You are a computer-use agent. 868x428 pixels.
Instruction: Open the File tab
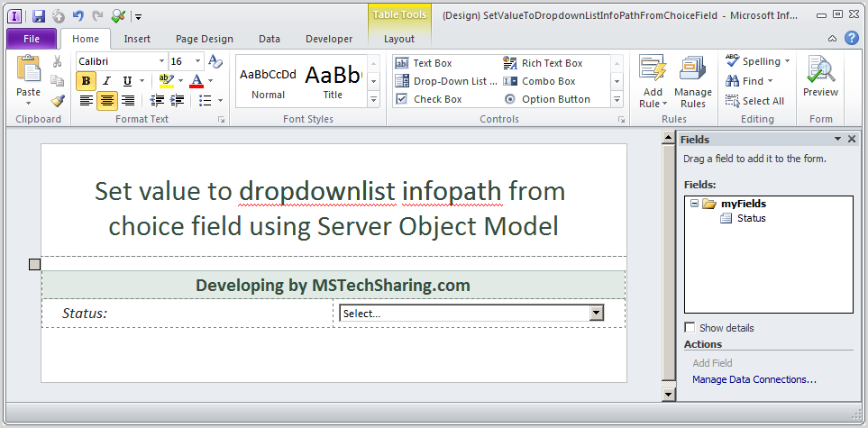point(32,39)
